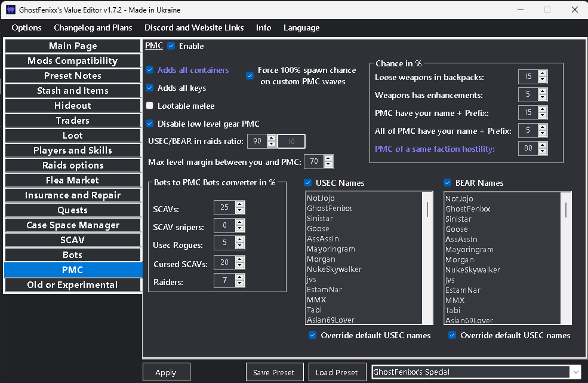588x383 pixels.
Task: Click the Usec Rogues percentage field
Action: click(x=224, y=243)
